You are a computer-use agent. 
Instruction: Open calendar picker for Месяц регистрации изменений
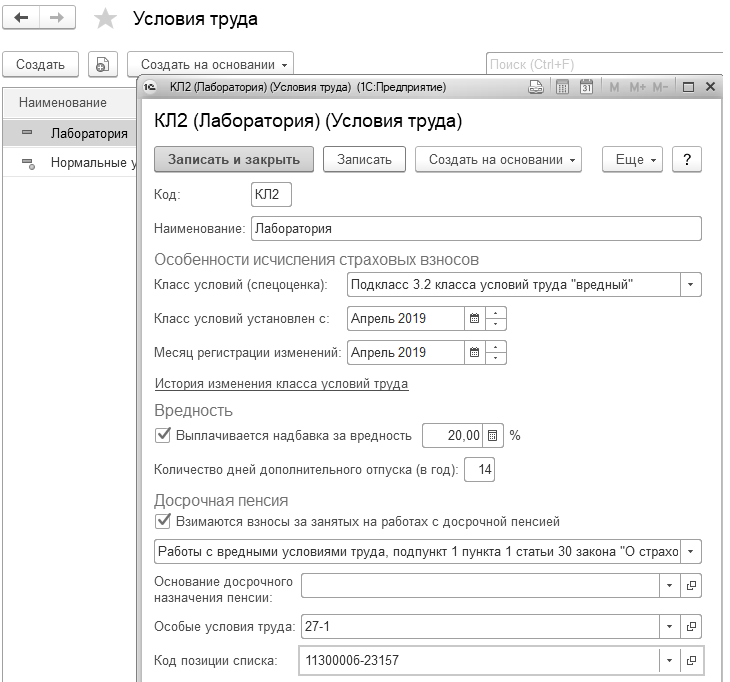click(x=474, y=352)
